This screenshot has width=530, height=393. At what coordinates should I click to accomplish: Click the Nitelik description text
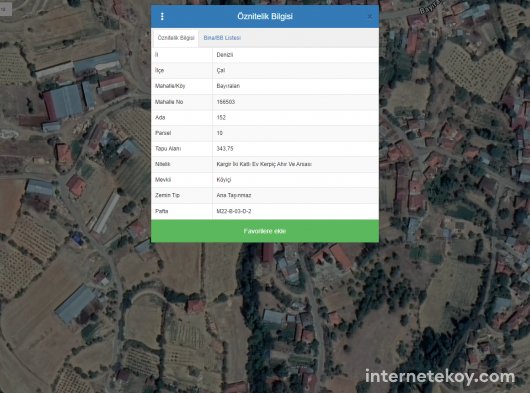(264, 164)
